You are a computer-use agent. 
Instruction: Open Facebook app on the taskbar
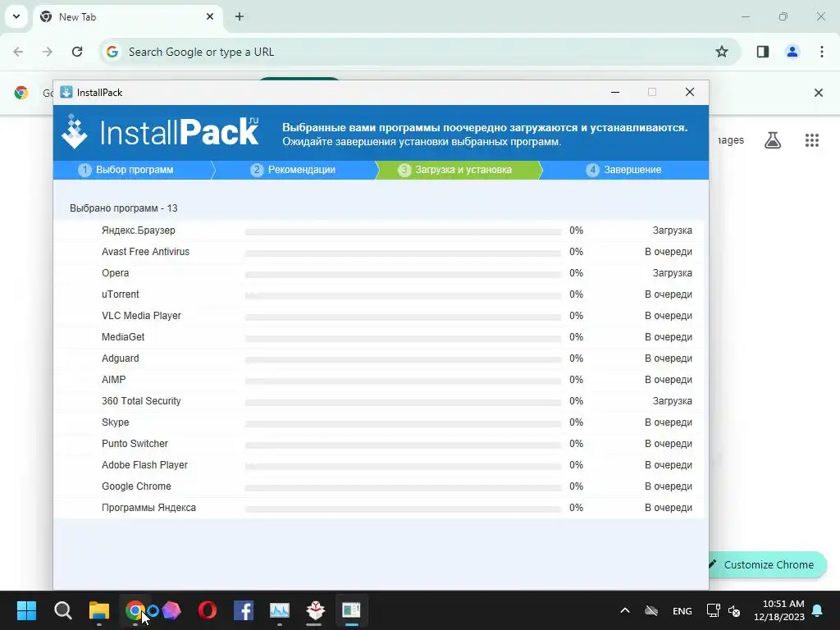coord(244,610)
